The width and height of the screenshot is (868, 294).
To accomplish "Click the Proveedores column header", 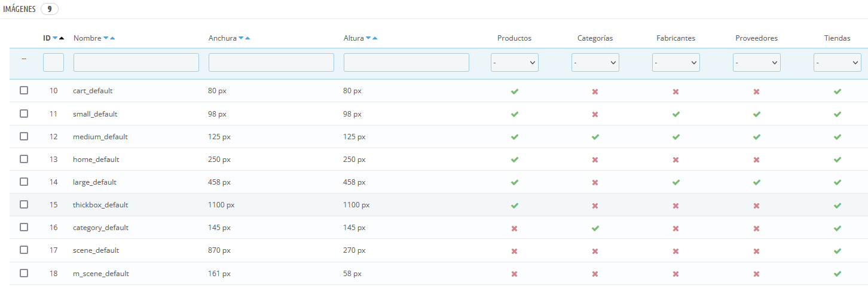I will click(756, 38).
